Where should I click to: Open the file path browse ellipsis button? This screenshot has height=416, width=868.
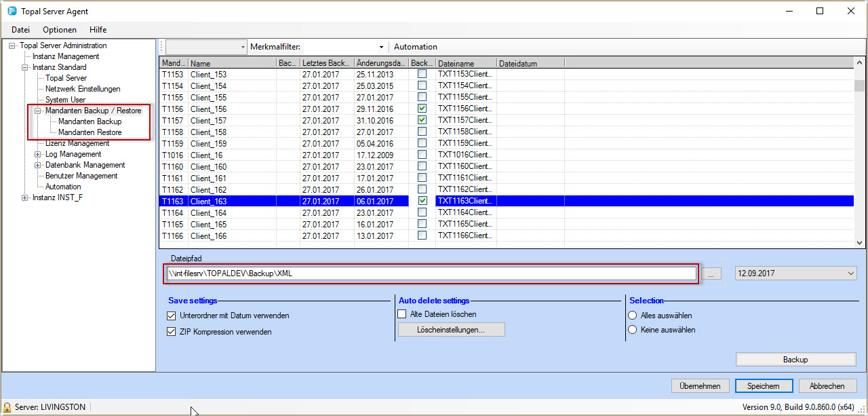(711, 273)
